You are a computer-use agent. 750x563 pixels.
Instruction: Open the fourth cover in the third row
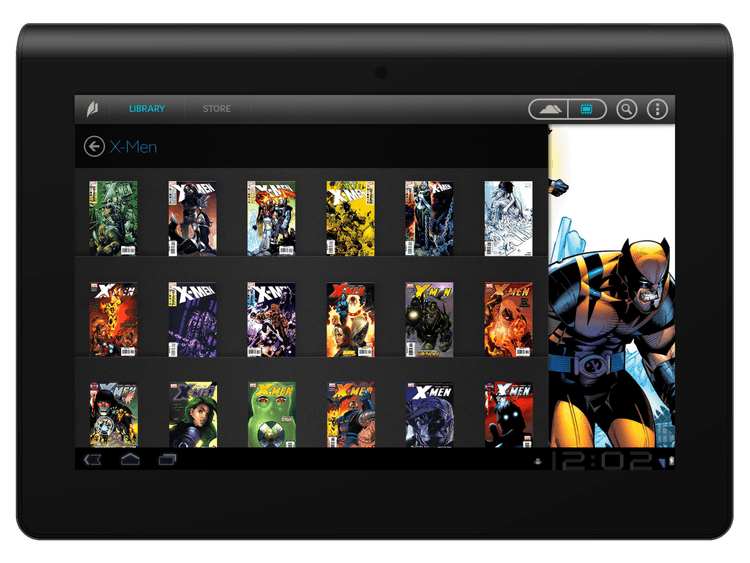coord(351,415)
